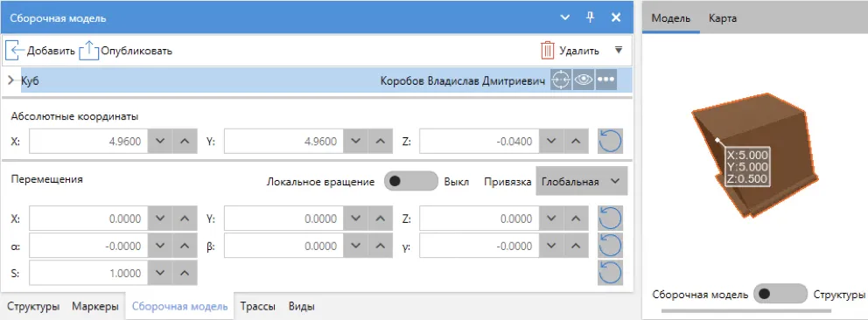Click owner name Коробов Владислав Дмитриевич

click(x=463, y=80)
